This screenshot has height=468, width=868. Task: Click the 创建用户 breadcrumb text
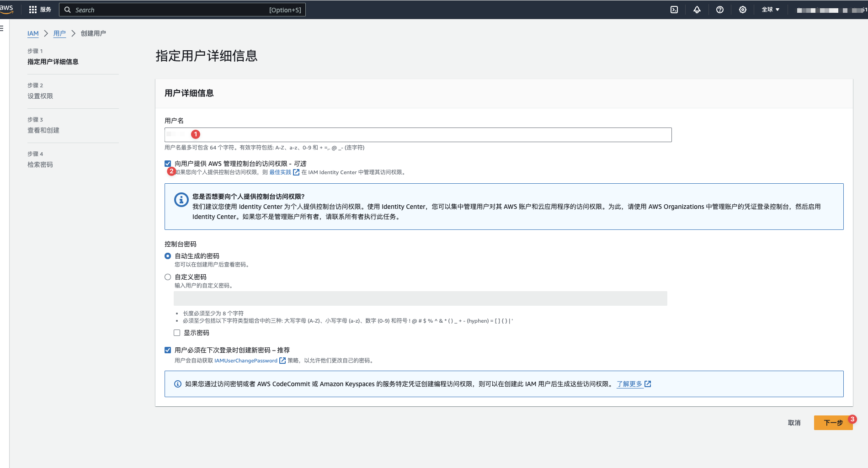tap(93, 33)
